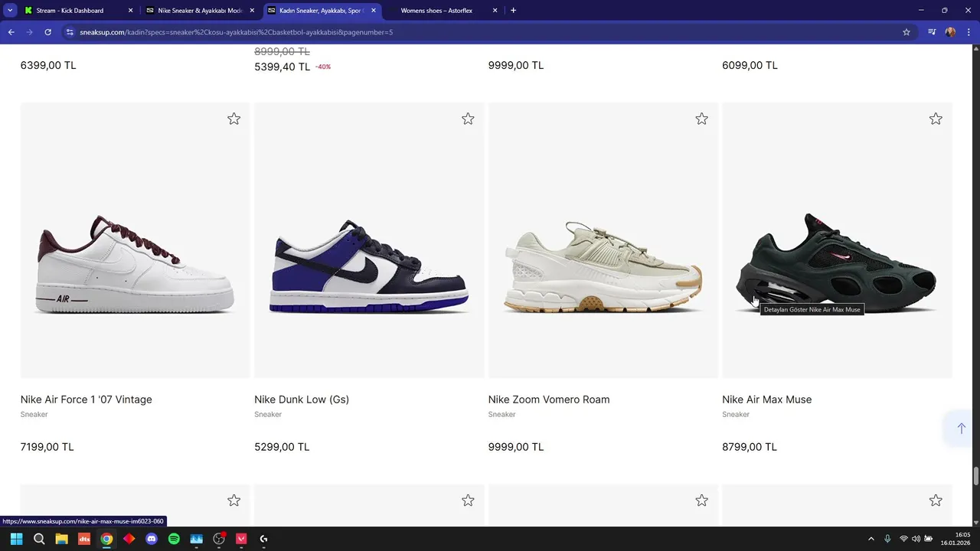Click the -40% discount badge
The width and height of the screenshot is (980, 551).
click(x=323, y=67)
